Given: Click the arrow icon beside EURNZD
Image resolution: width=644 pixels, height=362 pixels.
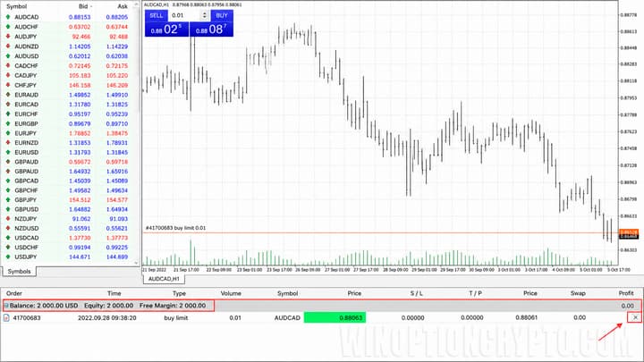Looking at the screenshot, I should pos(8,142).
